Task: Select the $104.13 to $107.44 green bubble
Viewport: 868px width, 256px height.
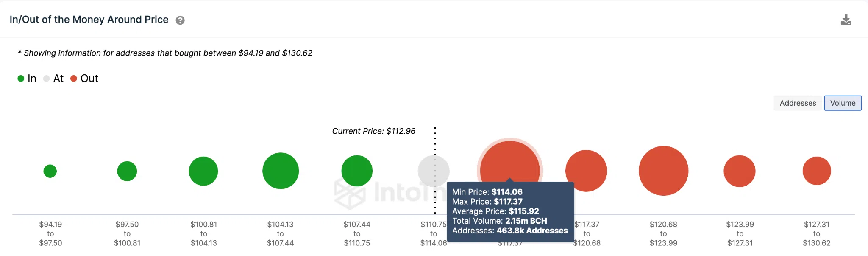Action: click(x=281, y=171)
